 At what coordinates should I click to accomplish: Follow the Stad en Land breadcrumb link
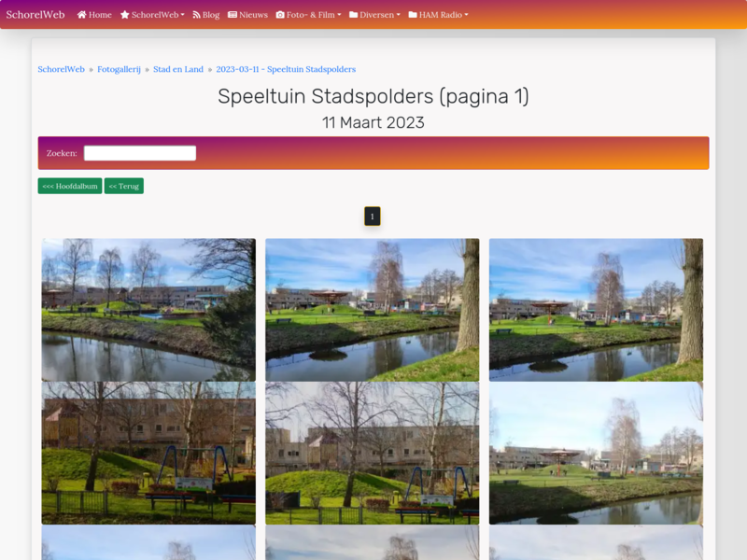[178, 69]
